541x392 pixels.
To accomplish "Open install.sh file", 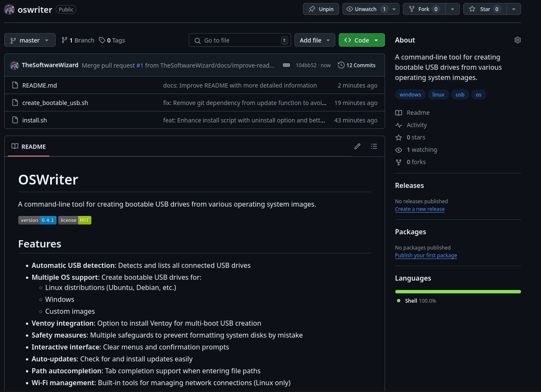I will coord(34,120).
